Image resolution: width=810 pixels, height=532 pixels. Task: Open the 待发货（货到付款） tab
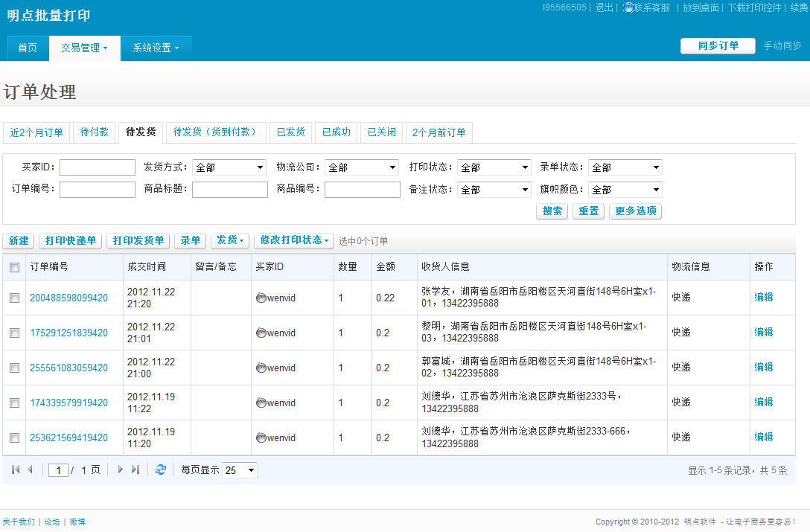pyautogui.click(x=216, y=132)
